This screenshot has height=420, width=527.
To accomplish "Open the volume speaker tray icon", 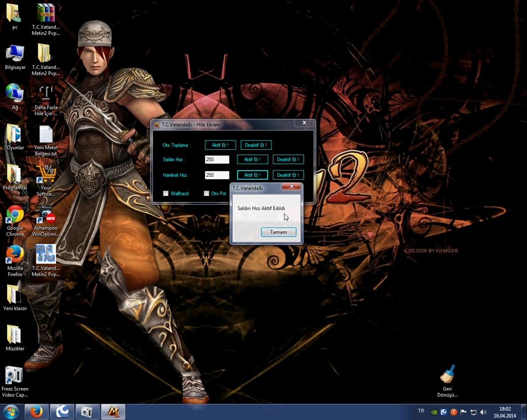I will (483, 412).
